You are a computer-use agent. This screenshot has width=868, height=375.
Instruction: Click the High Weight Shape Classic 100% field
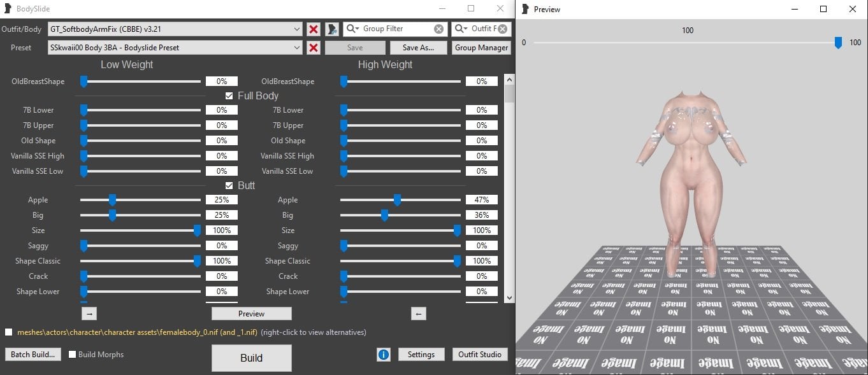[x=482, y=261]
